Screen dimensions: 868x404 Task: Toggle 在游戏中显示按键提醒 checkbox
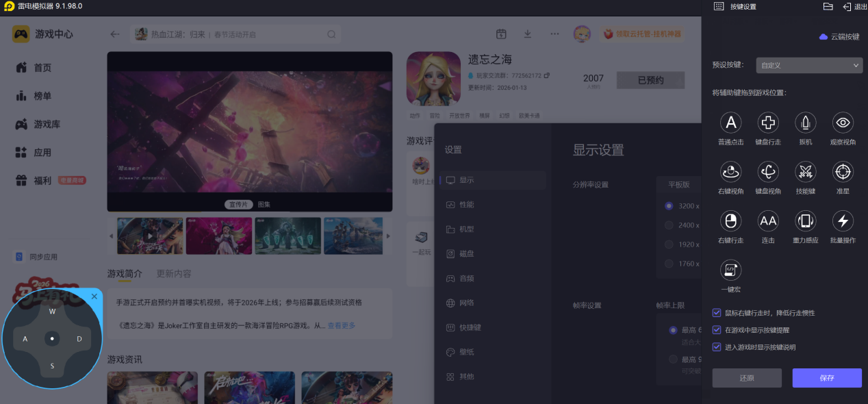pyautogui.click(x=717, y=330)
